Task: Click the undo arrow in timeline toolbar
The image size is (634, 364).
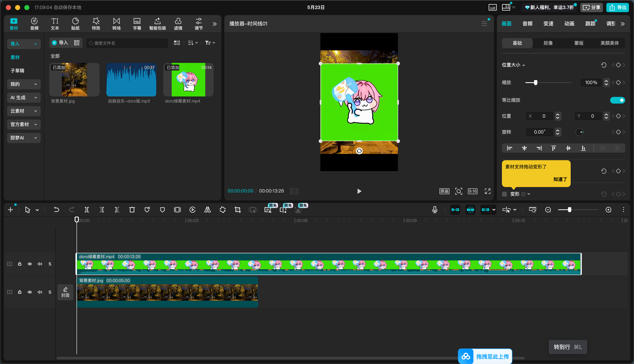Action: [56, 210]
